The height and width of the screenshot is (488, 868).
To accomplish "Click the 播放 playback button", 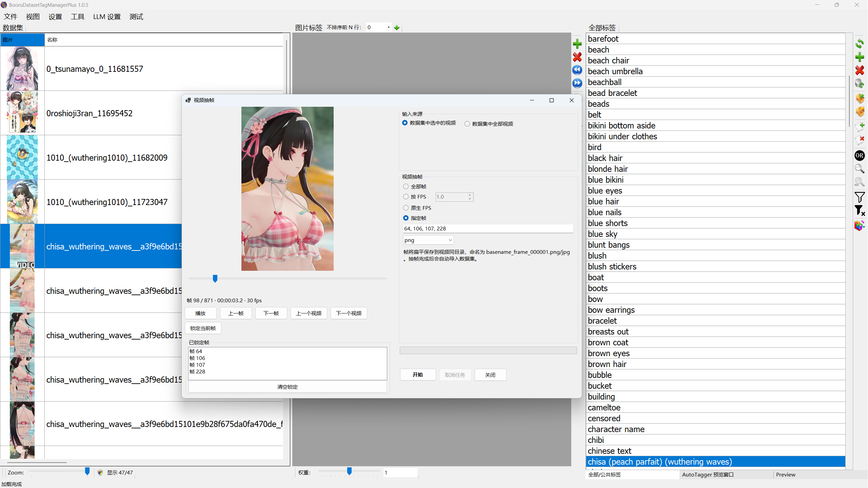I will tap(200, 313).
